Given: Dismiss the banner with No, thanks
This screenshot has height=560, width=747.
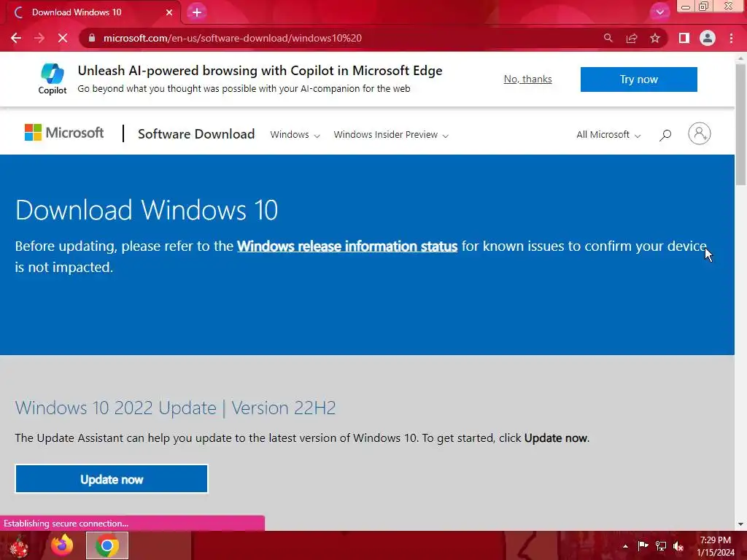Looking at the screenshot, I should pos(528,79).
